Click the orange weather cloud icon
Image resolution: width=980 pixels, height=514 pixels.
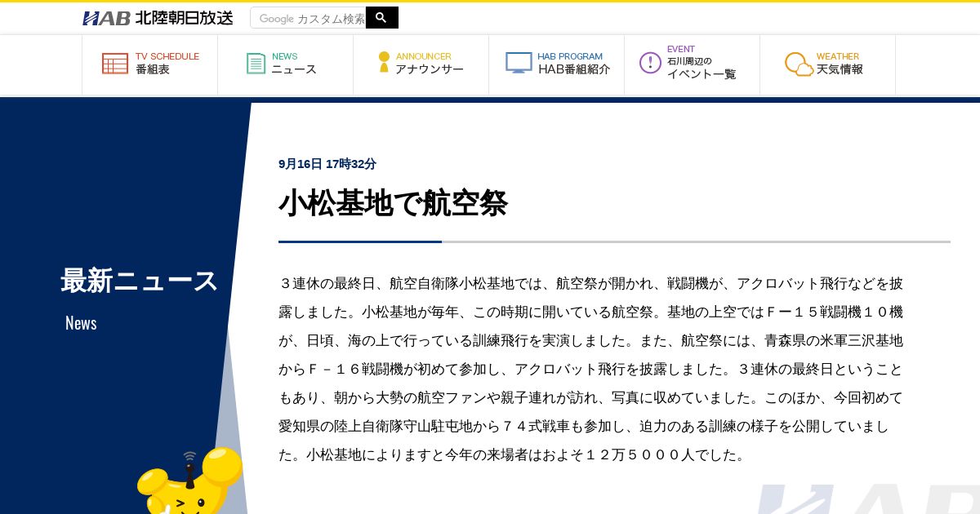coord(799,64)
